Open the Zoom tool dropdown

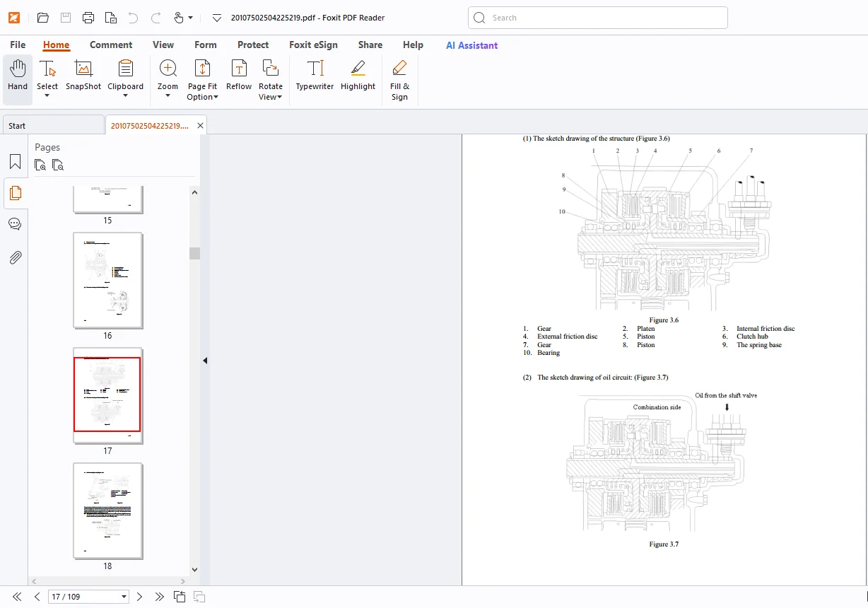168,78
